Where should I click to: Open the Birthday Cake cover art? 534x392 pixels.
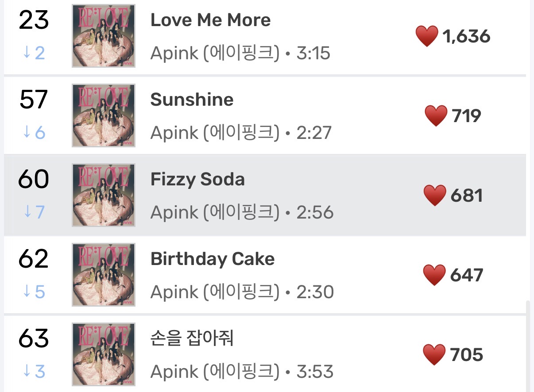(x=104, y=275)
